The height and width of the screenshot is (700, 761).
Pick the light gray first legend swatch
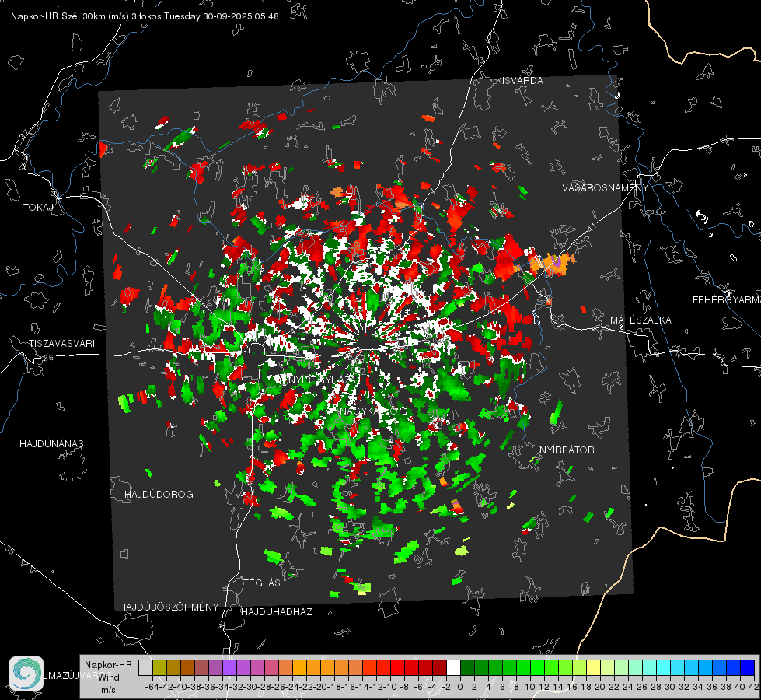coord(145,667)
